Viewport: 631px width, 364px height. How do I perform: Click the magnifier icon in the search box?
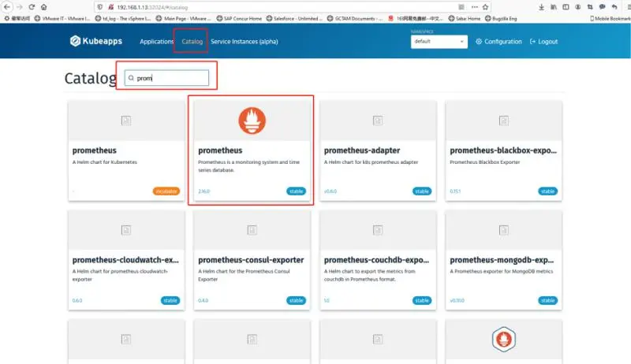coord(131,78)
